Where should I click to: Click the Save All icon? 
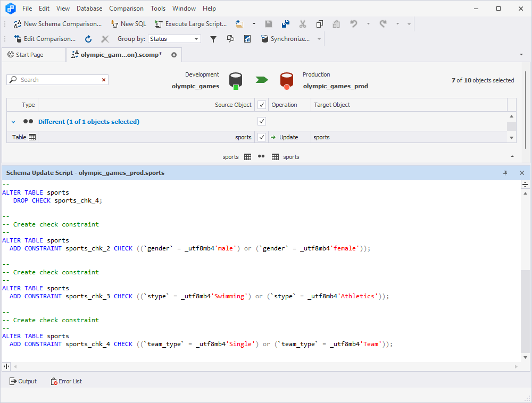286,24
